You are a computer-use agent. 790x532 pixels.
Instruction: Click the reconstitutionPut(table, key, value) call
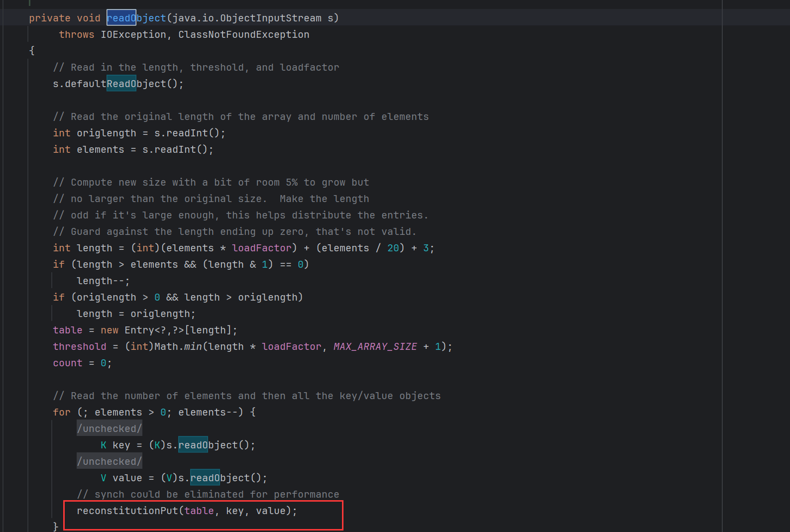pyautogui.click(x=187, y=511)
